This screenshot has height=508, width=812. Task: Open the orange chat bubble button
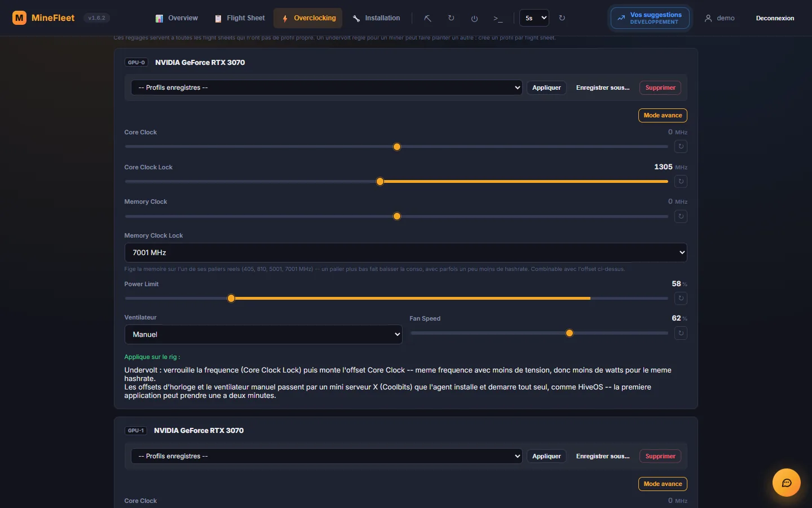[x=787, y=483]
